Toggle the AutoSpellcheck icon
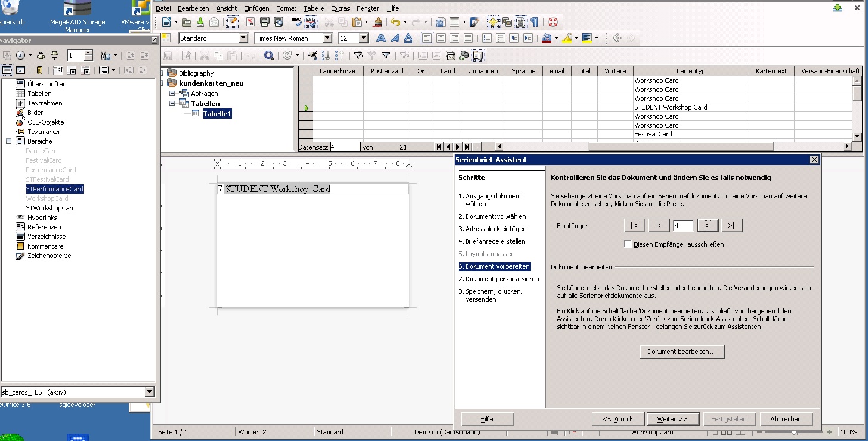The height and width of the screenshot is (441, 868). [311, 22]
